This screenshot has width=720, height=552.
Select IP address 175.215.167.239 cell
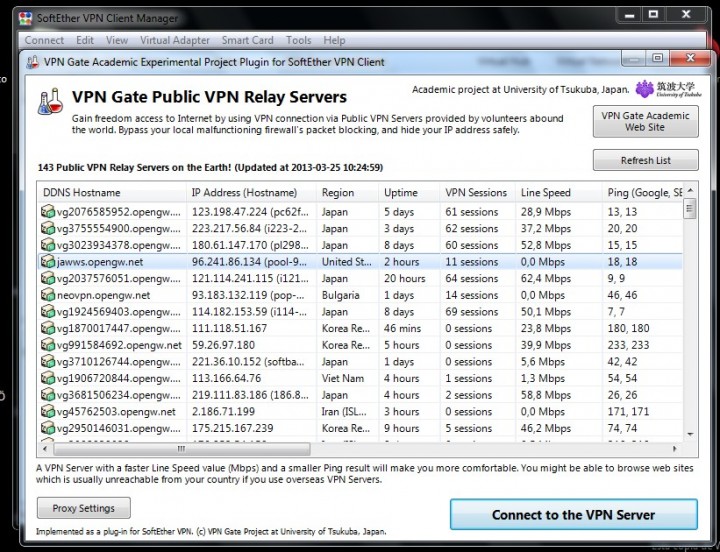(232, 428)
